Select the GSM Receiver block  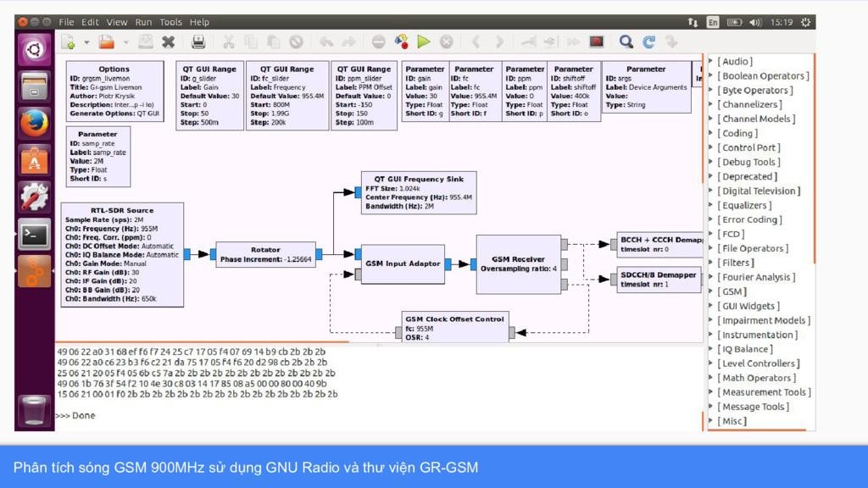pos(519,264)
